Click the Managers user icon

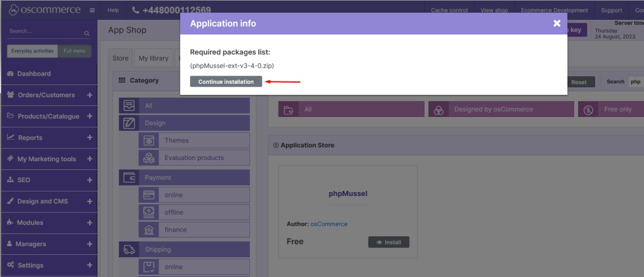point(10,244)
